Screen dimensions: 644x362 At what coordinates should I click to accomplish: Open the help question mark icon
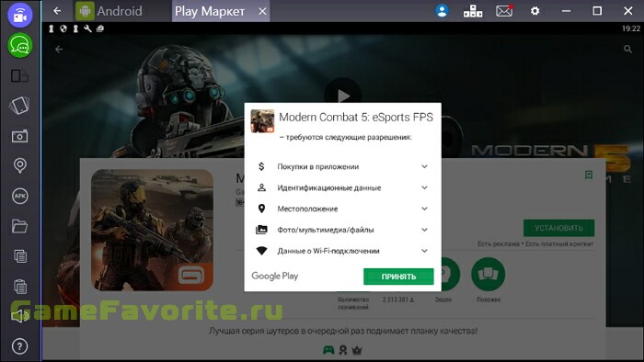pos(19,346)
